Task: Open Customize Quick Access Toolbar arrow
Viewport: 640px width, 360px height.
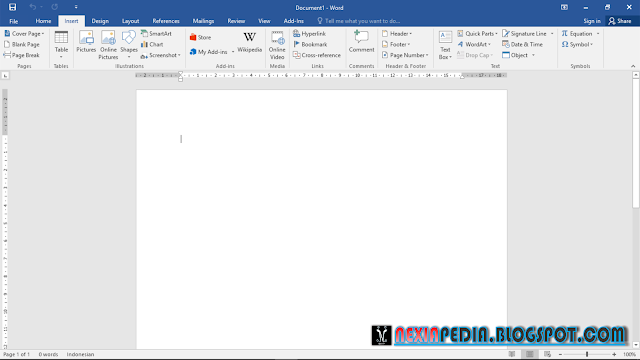Action: click(76, 7)
